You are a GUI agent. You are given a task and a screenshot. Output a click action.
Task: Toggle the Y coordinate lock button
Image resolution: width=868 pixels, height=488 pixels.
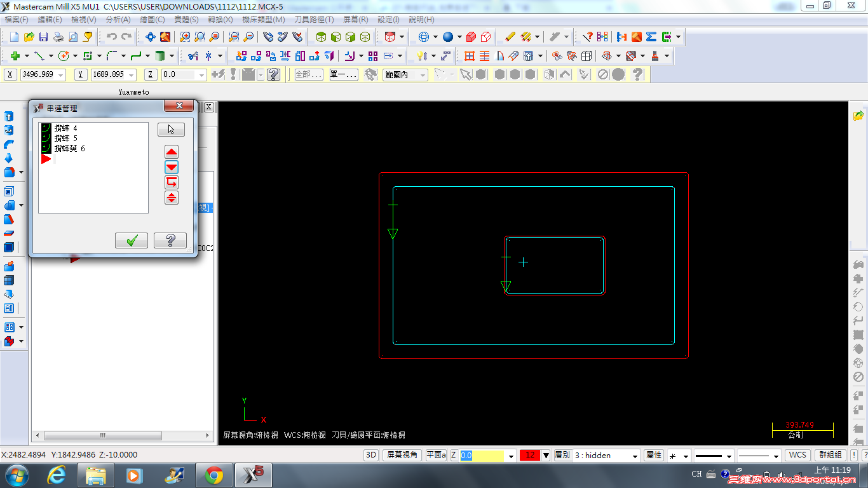click(x=81, y=74)
